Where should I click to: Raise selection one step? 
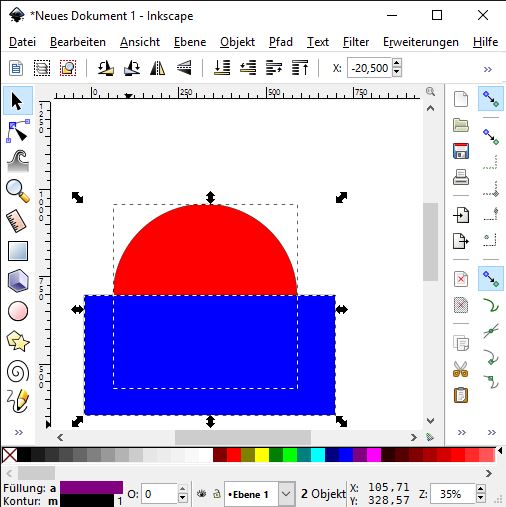[274, 68]
